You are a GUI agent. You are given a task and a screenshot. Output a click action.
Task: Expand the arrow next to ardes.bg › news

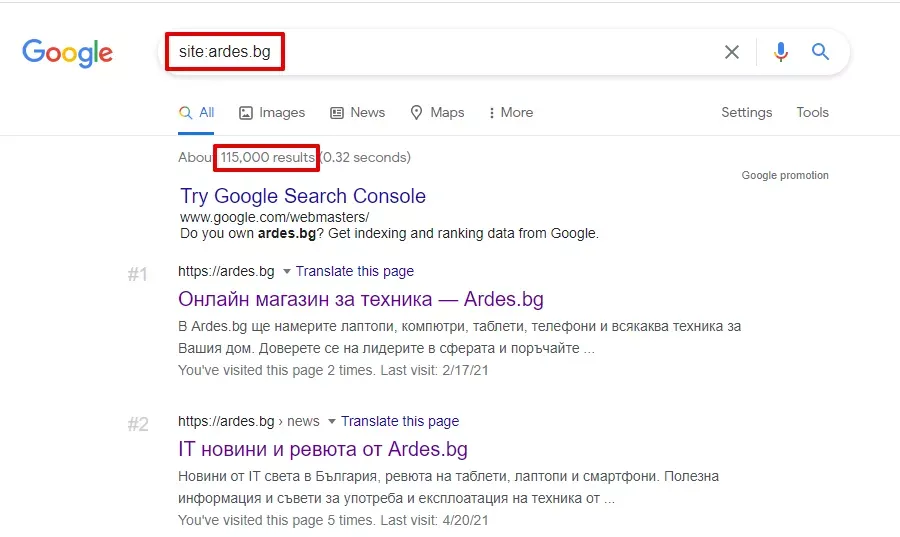click(332, 422)
